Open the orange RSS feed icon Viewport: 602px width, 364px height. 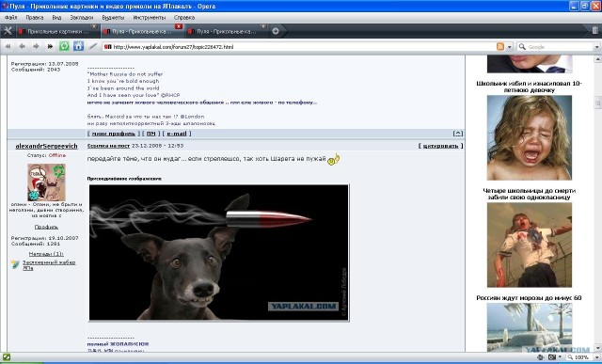[x=500, y=46]
